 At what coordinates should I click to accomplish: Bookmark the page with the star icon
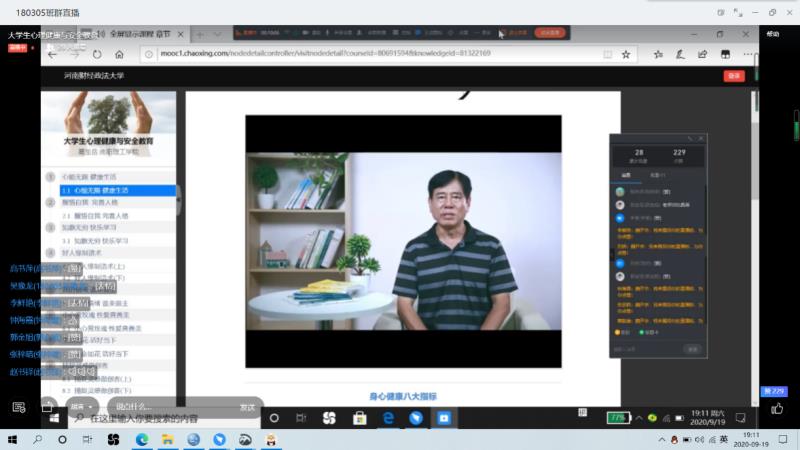click(626, 54)
